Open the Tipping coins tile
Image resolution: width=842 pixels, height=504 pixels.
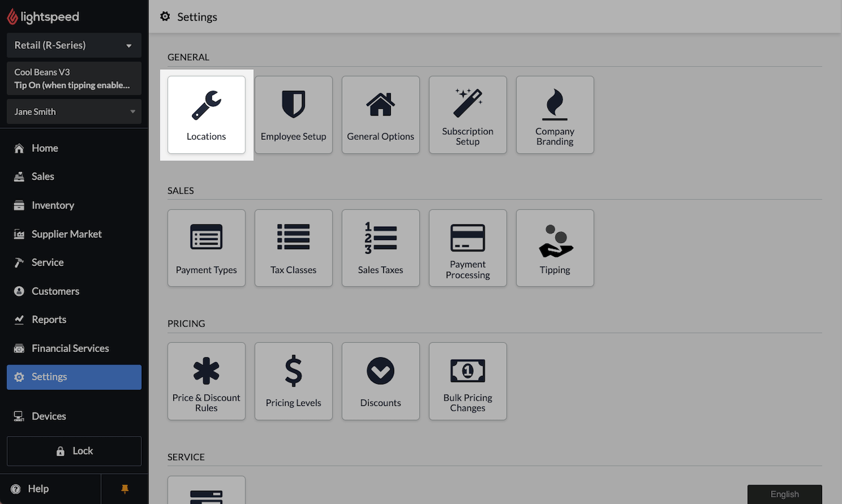tap(555, 248)
